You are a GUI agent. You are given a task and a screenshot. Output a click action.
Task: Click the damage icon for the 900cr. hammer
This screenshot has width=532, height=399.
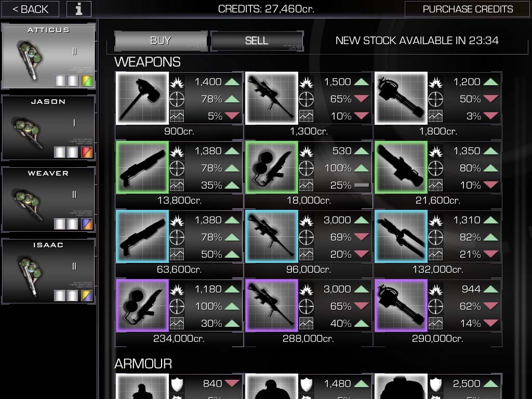tap(177, 82)
